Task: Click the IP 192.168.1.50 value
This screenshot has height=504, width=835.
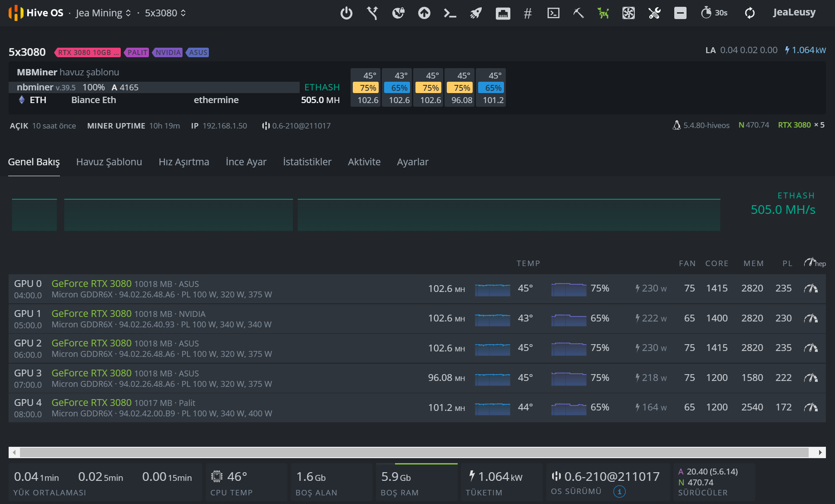Action: pyautogui.click(x=225, y=126)
